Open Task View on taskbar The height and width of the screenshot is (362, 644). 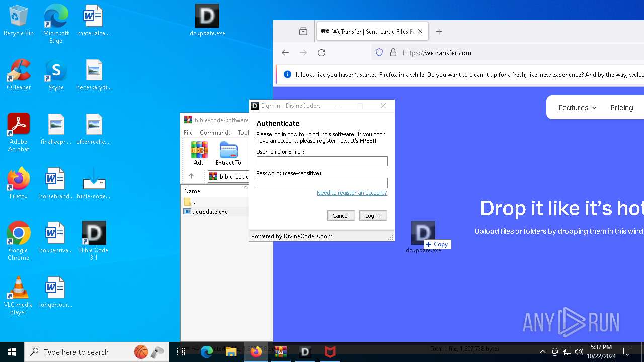[x=182, y=352]
